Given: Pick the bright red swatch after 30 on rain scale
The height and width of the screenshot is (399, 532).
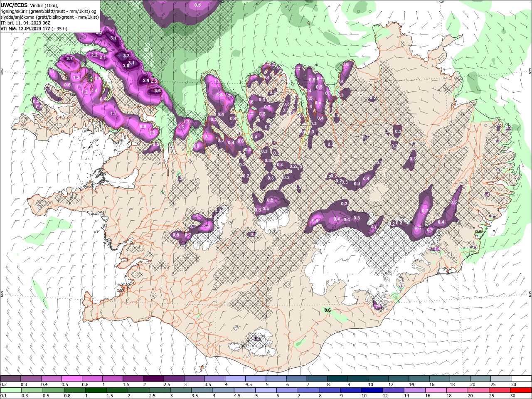Looking at the screenshot, I should coord(521,390).
